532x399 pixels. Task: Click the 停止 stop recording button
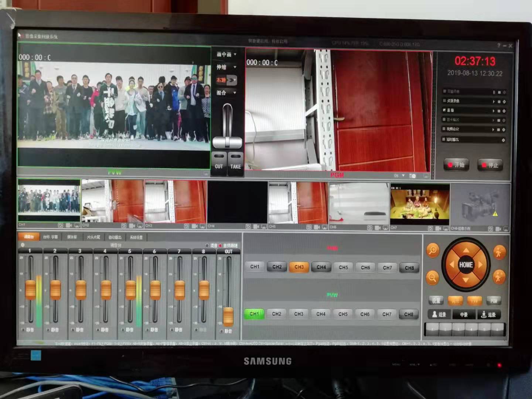[490, 165]
